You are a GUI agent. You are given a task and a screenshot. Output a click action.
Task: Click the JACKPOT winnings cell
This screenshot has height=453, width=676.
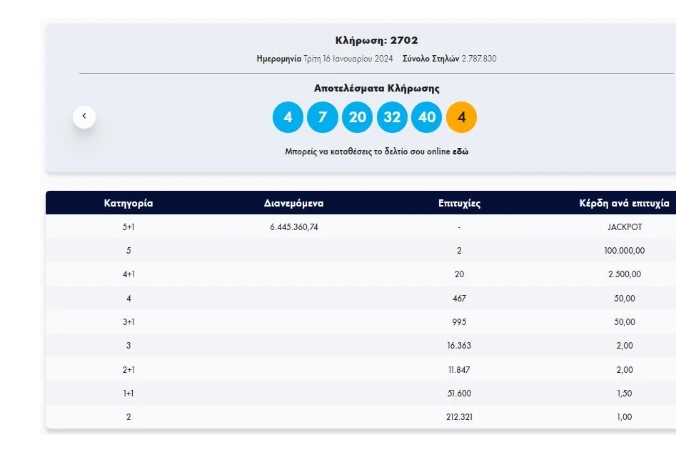tap(624, 227)
